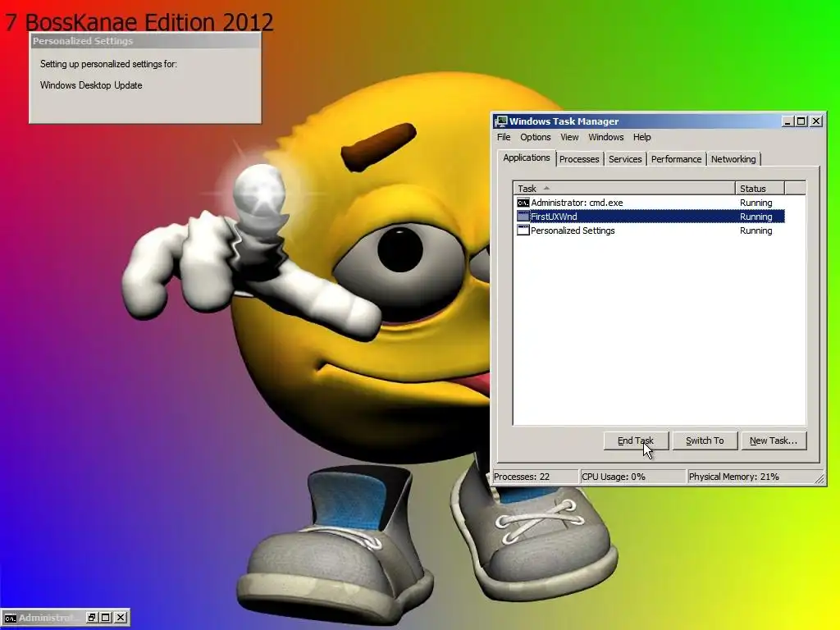Open the Windows menu
Viewport: 840px width, 630px height.
point(606,137)
